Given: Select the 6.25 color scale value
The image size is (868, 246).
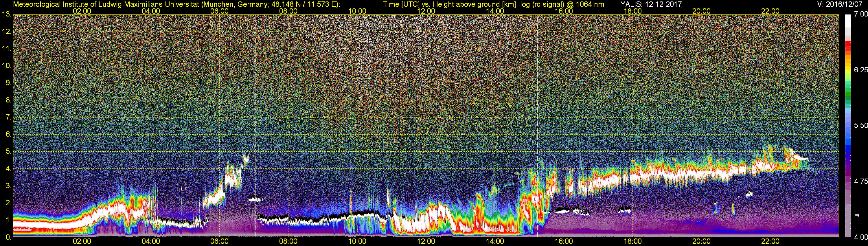Looking at the screenshot, I should pos(860,70).
